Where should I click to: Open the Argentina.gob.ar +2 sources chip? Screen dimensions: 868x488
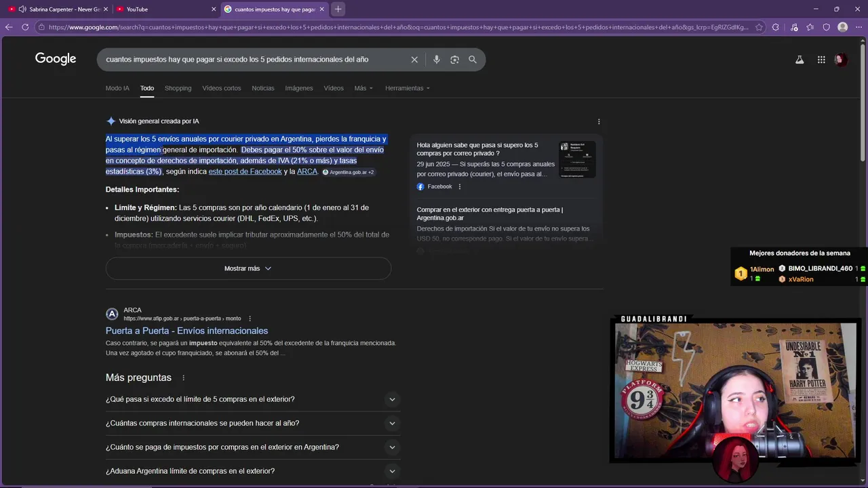348,172
